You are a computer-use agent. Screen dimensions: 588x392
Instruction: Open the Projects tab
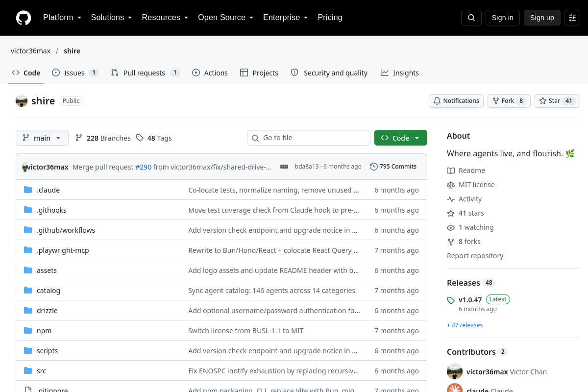(x=259, y=73)
